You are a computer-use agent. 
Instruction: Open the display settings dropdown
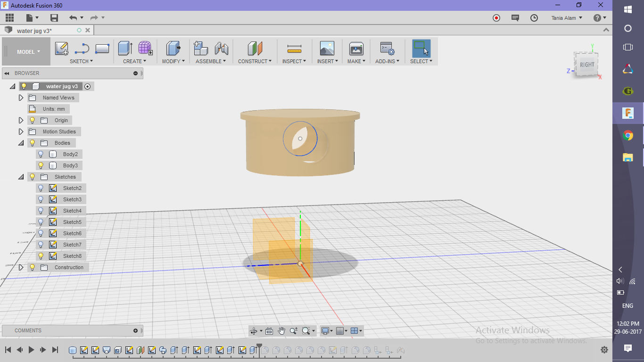(327, 331)
